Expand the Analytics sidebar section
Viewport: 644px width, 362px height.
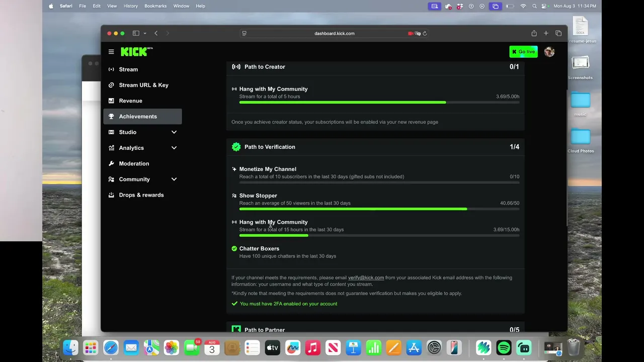(174, 148)
